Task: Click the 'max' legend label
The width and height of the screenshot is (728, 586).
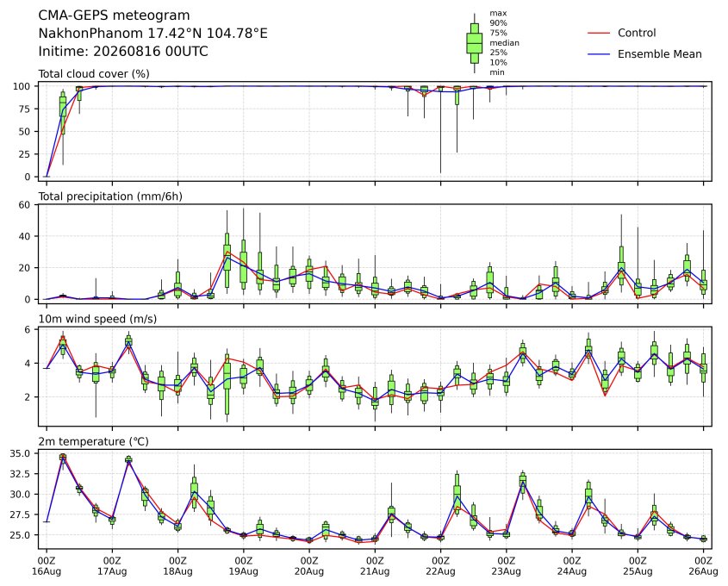Action: point(498,14)
